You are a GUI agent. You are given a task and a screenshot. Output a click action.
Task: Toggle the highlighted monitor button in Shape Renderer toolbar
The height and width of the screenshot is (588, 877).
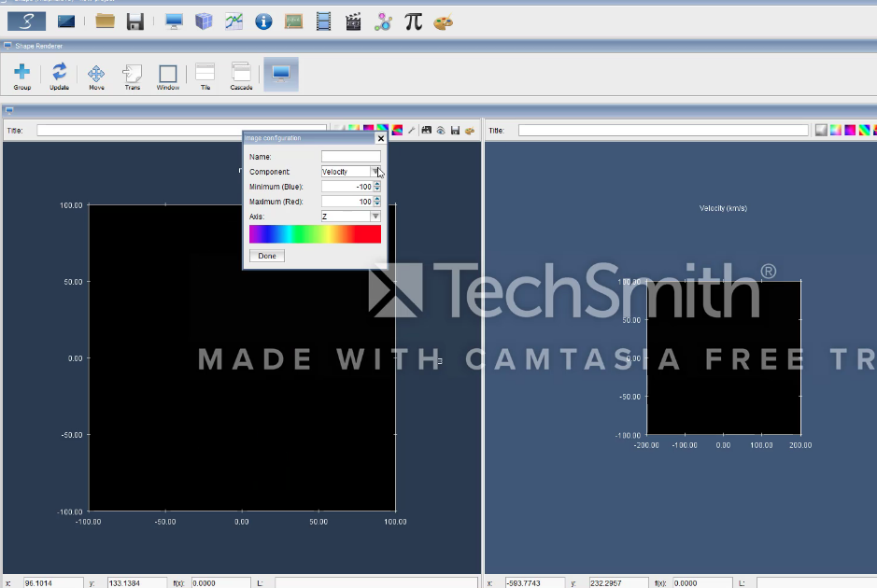click(281, 75)
